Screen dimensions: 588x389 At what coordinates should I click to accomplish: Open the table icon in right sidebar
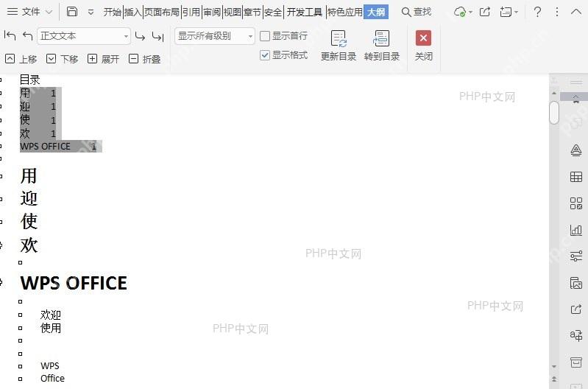tap(576, 177)
